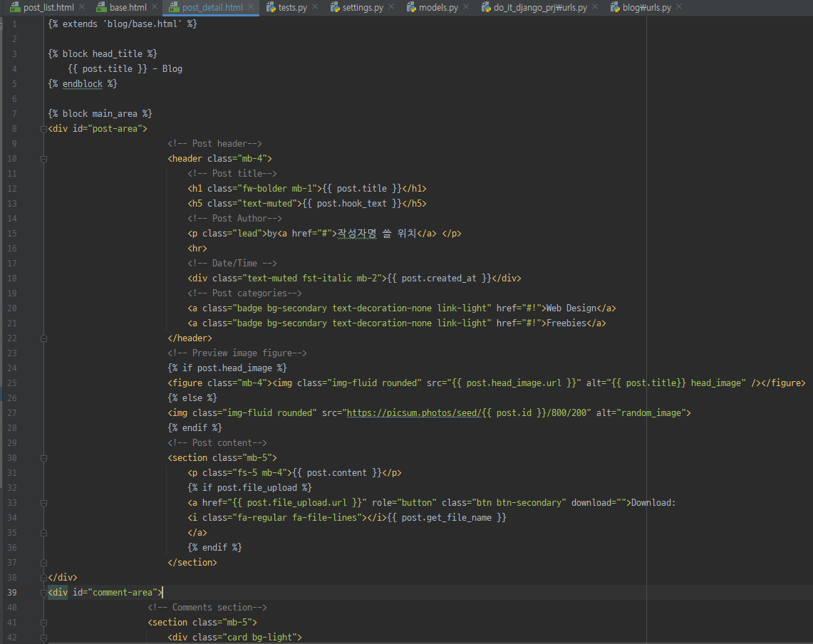813x644 pixels.
Task: Click 'blog/base.html' in the extends line
Action: pos(142,24)
